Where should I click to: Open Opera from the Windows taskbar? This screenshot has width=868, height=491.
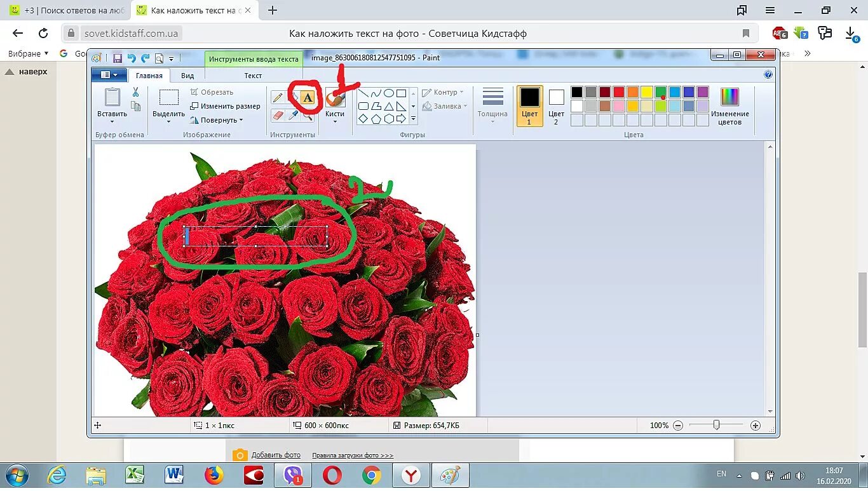(332, 475)
